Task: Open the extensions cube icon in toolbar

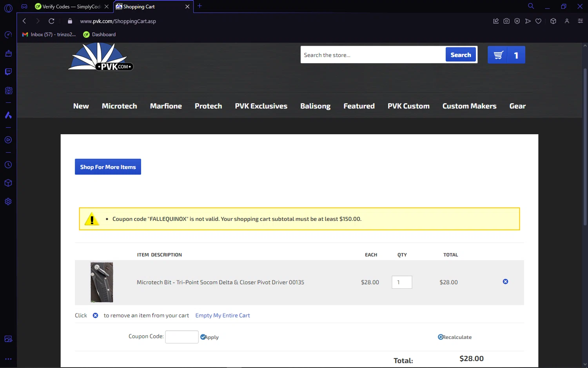Action: [x=553, y=21]
